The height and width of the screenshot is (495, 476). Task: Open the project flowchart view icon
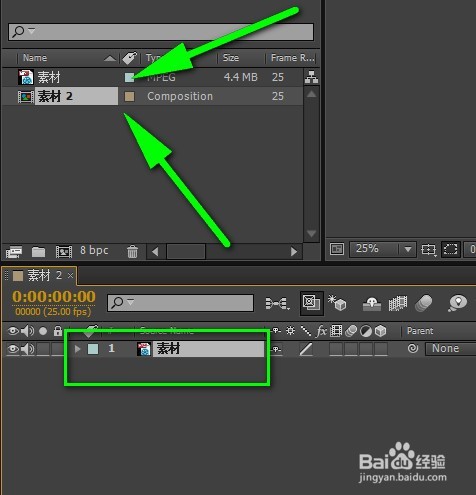[311, 77]
